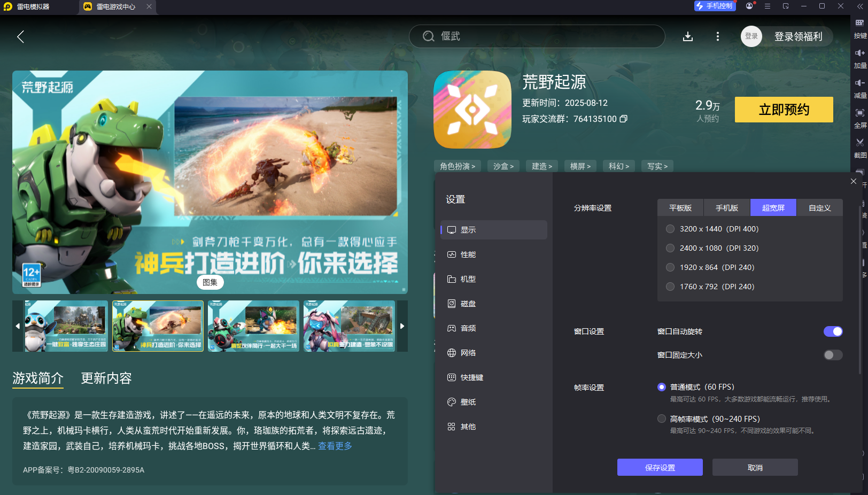Select 高帧率模式 (90~240 FPS)
Screen dimensions: 868x495
[x=662, y=419]
